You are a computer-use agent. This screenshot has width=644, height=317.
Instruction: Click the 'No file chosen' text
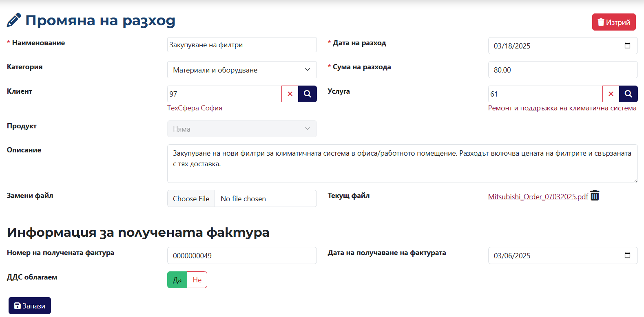pos(243,199)
